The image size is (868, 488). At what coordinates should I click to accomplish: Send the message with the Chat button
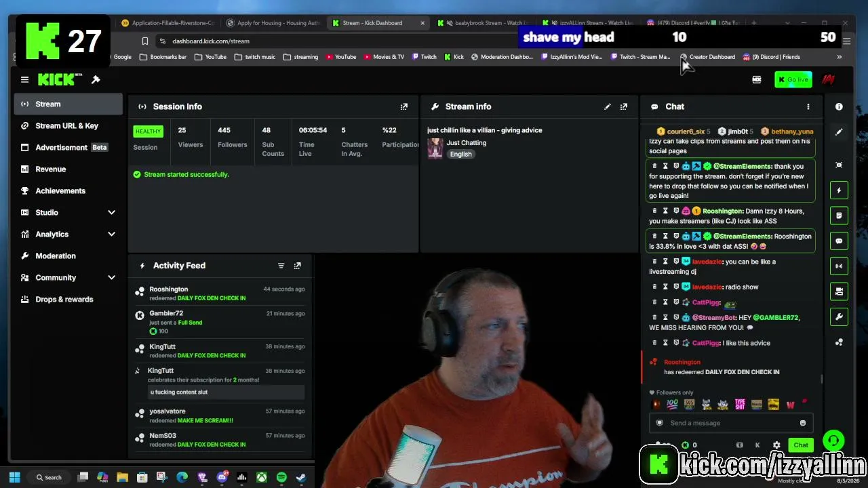point(801,445)
